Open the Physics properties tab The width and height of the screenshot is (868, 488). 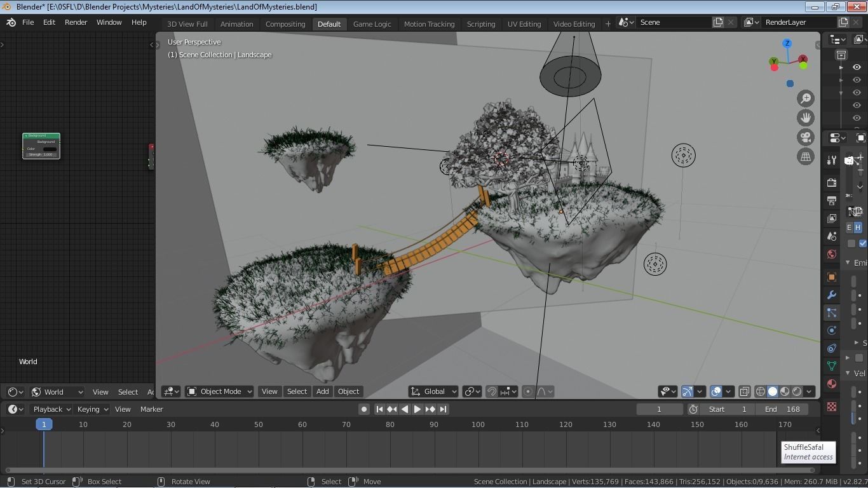831,330
